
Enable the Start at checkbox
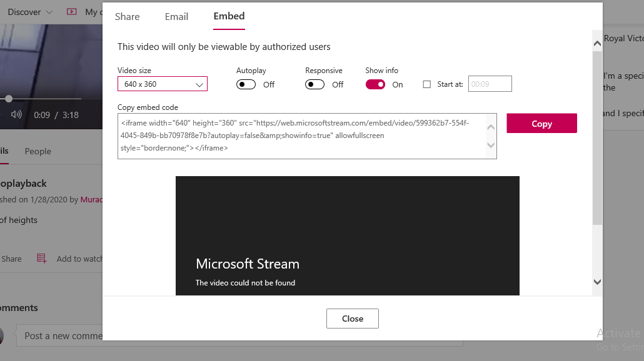426,84
